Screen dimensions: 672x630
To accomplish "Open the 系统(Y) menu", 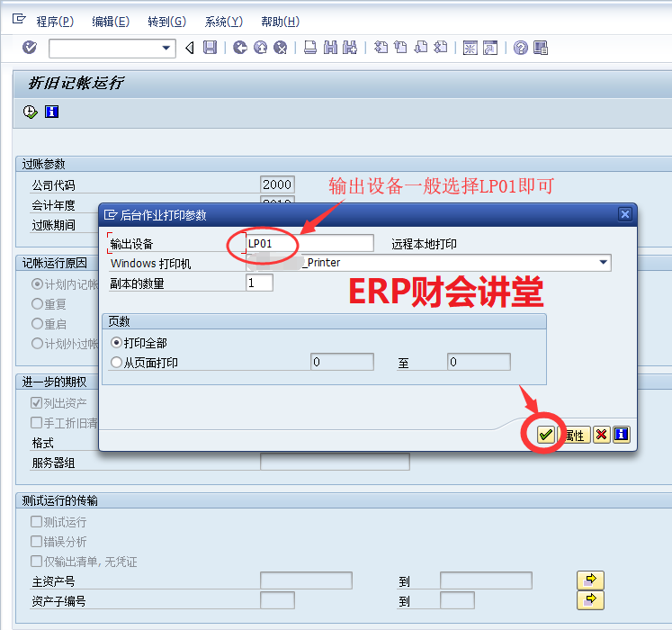I will 223,22.
